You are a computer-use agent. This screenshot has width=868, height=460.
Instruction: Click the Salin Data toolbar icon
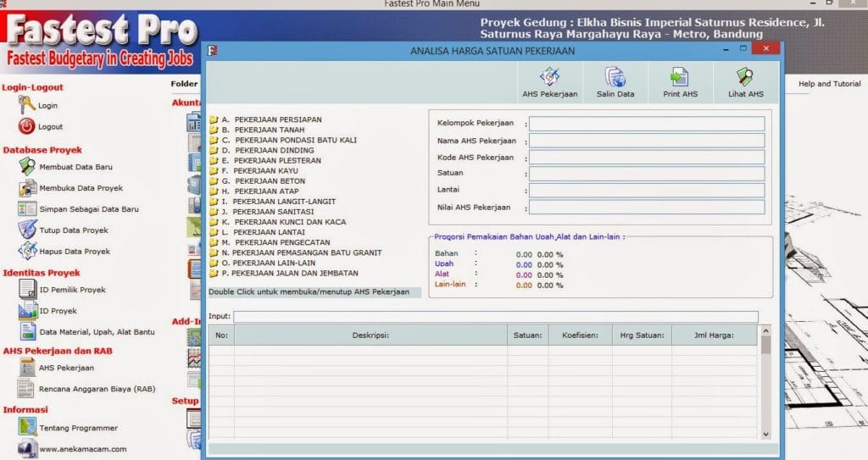point(615,76)
